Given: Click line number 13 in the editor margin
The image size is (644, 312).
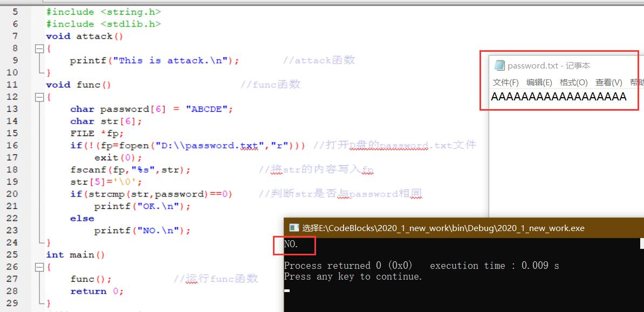Looking at the screenshot, I should pyautogui.click(x=12, y=109).
